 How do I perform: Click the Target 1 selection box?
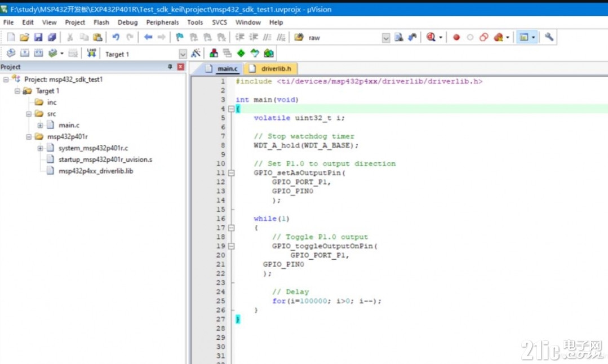(140, 54)
